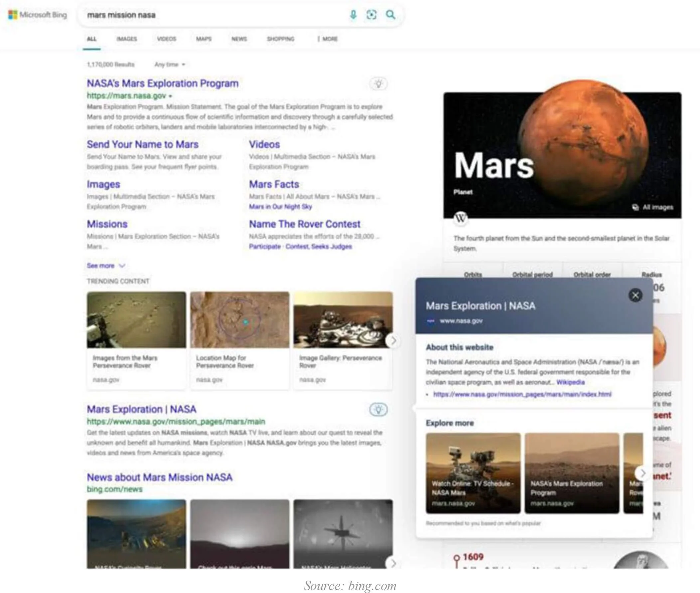700x593 pixels.
Task: Click the magnifying glass search icon
Action: pos(390,15)
